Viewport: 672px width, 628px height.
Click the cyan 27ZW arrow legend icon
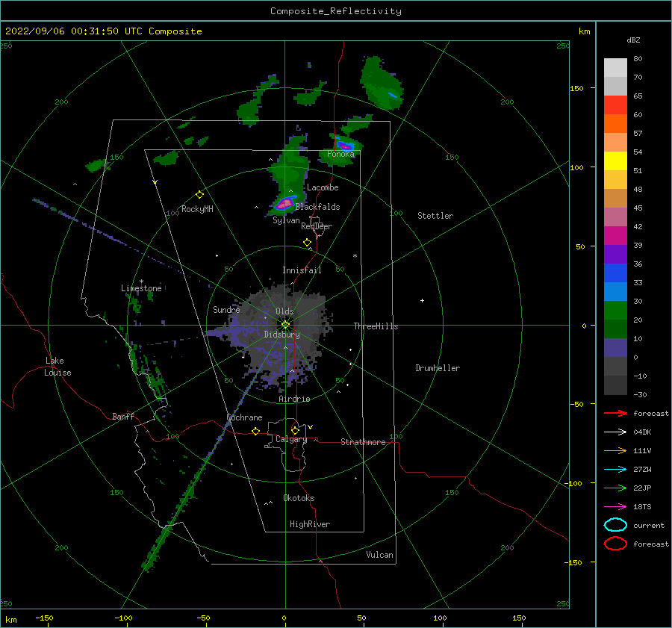coord(615,470)
